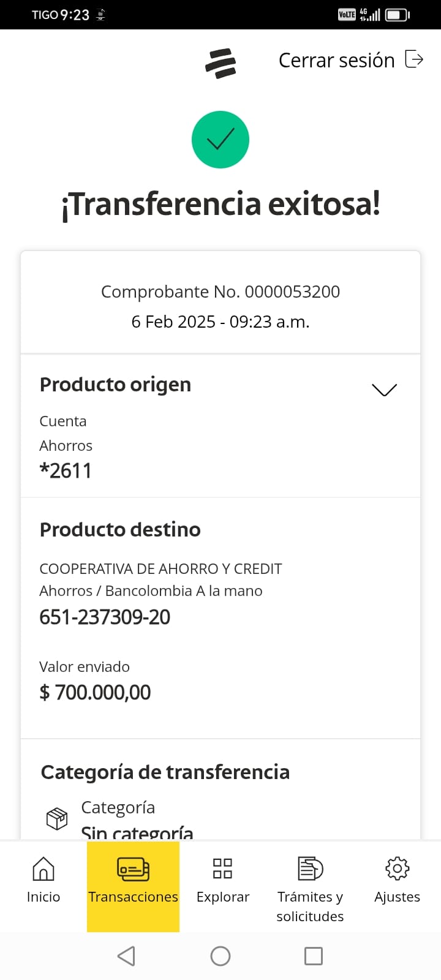Tap the green success checkmark icon

[221, 140]
